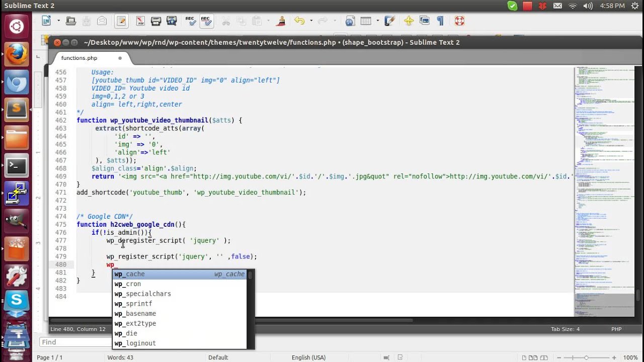The image size is (644, 362).
Task: Click Sublime Text vertical scrollbar
Action: click(638, 191)
